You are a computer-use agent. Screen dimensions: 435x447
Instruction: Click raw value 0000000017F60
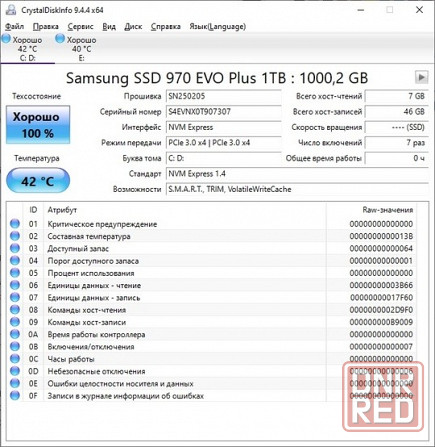click(381, 298)
